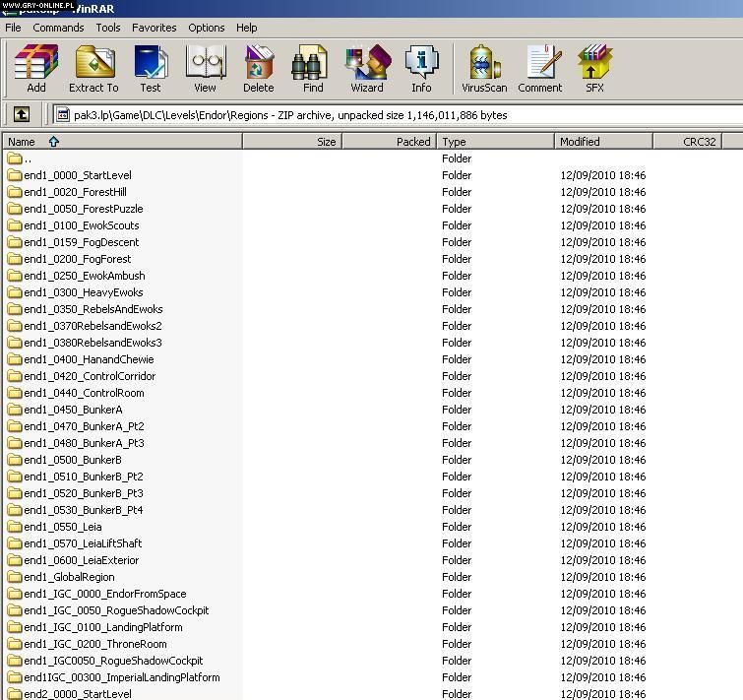Run the Test archive tool
Viewport: 743px width, 700px height.
coord(150,69)
